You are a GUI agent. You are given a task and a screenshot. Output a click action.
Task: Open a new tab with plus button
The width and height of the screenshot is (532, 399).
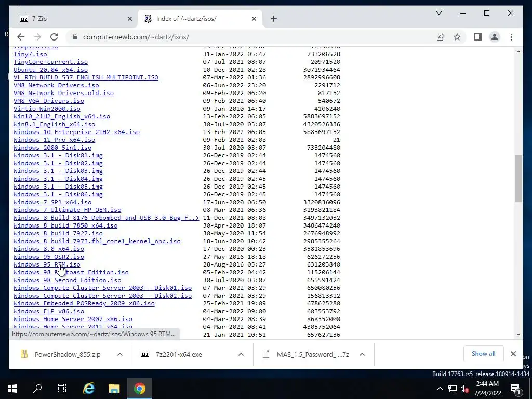tap(274, 19)
